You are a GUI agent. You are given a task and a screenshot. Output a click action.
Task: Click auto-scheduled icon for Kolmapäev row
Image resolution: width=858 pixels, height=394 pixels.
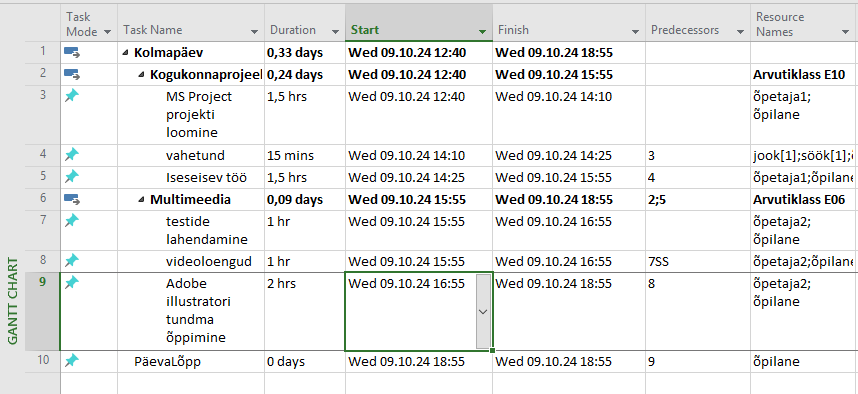pyautogui.click(x=72, y=53)
